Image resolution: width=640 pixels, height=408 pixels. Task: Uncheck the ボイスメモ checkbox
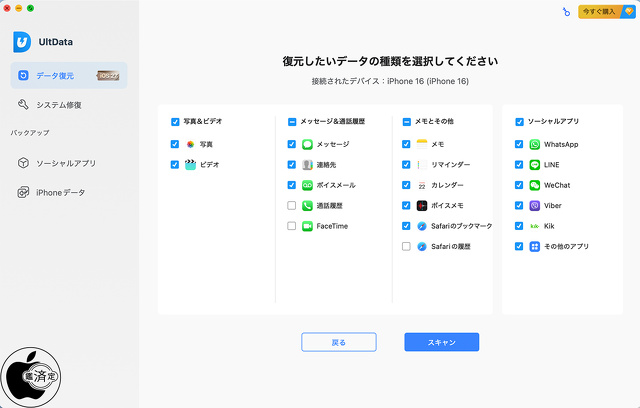(406, 205)
